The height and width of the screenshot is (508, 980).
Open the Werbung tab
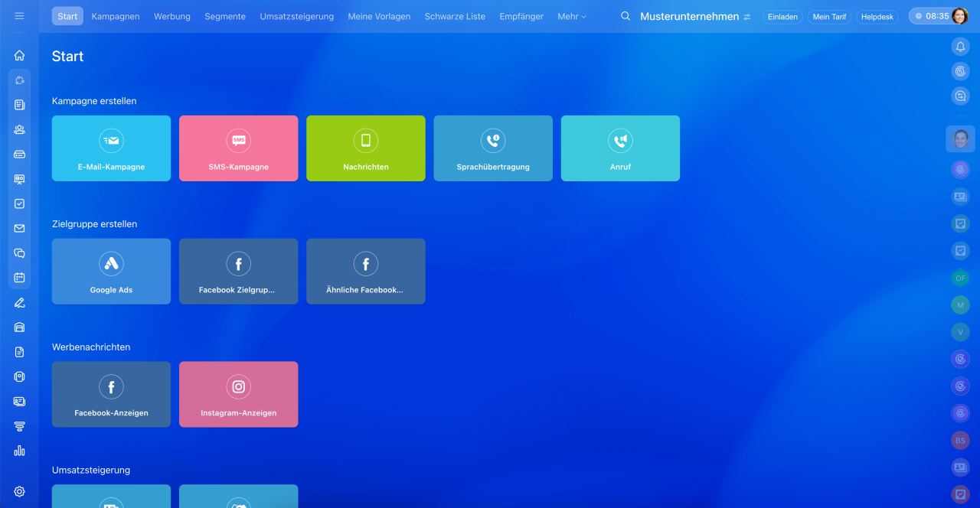tap(172, 16)
